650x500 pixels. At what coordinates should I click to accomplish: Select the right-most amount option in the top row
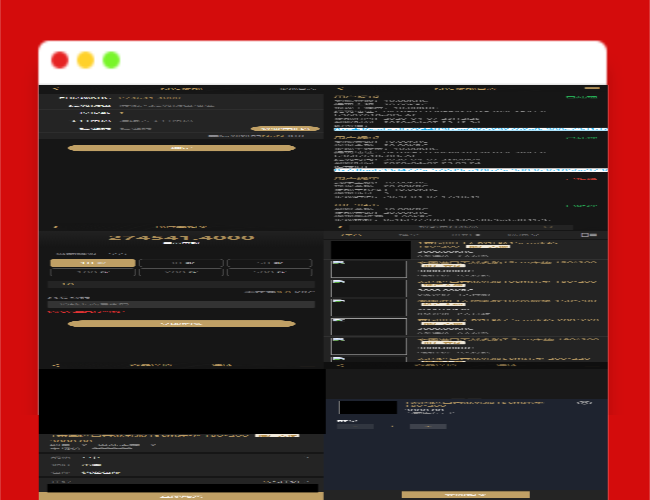(269, 263)
